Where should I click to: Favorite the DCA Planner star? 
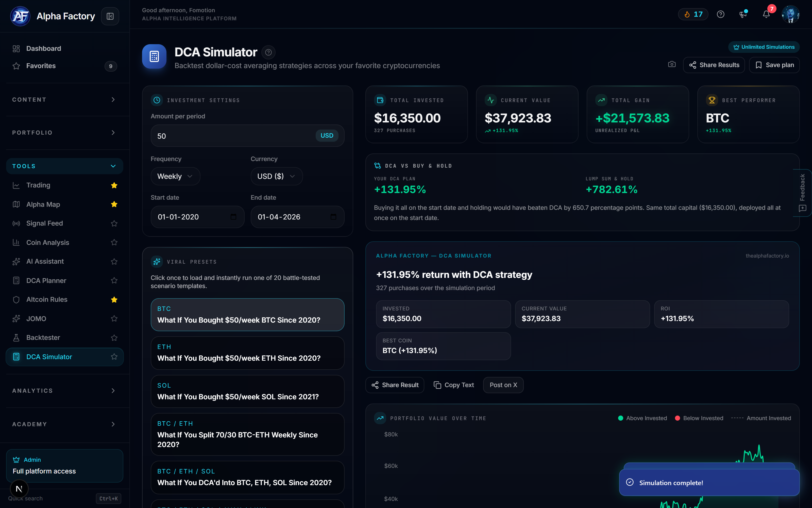point(114,280)
